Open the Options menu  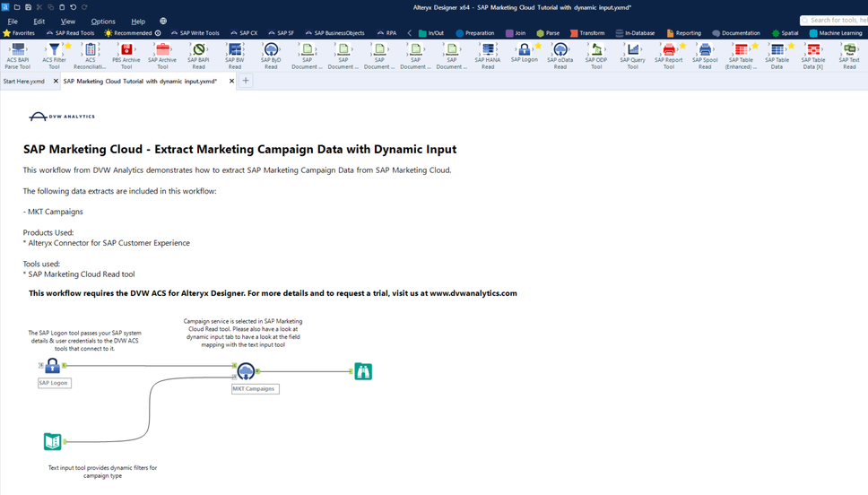click(x=103, y=22)
